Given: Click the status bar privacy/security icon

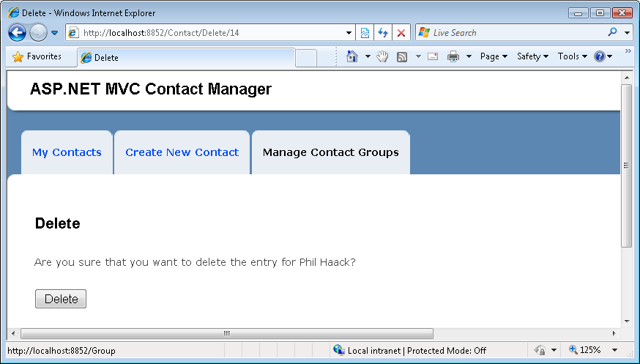Looking at the screenshot, I should (x=540, y=350).
